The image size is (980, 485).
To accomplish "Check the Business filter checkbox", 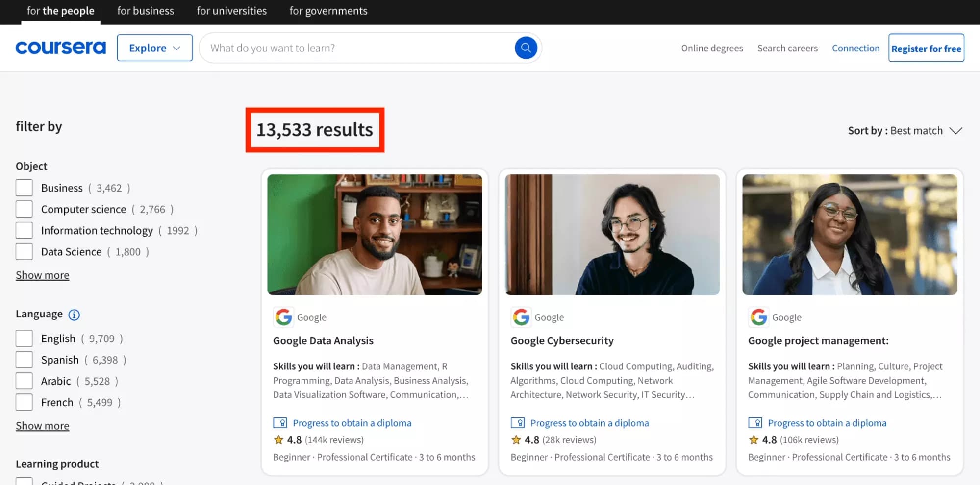I will (24, 188).
